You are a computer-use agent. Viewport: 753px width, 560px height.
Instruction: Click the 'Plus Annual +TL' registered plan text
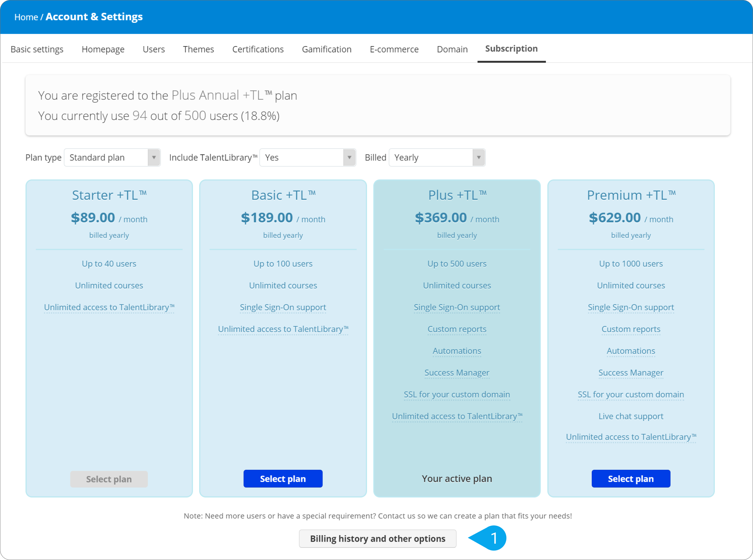coord(222,95)
